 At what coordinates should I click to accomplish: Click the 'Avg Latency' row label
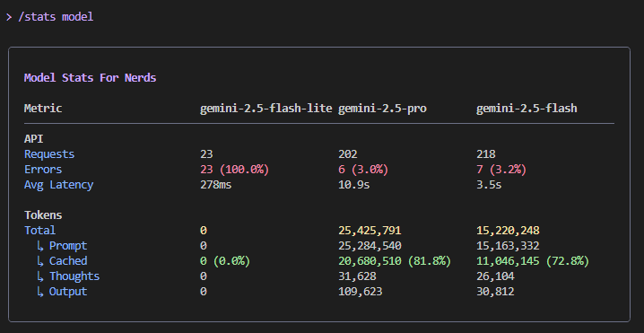click(x=58, y=185)
